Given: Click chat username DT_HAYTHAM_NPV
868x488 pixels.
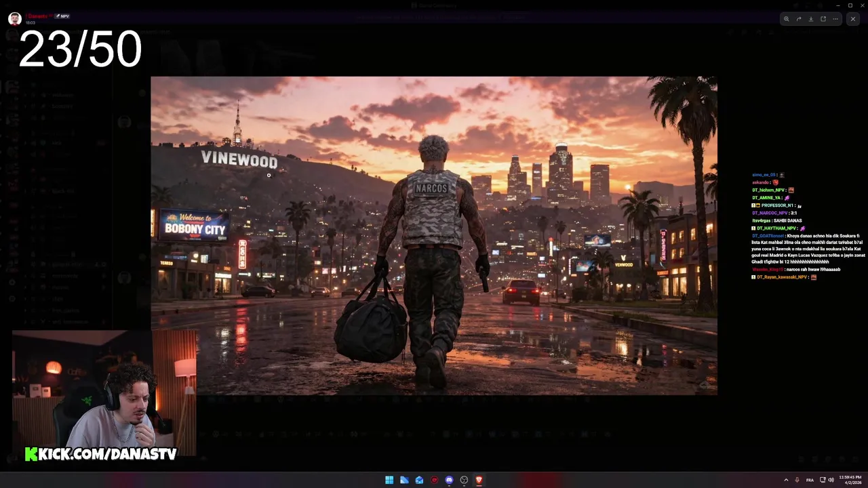Looking at the screenshot, I should [x=776, y=228].
